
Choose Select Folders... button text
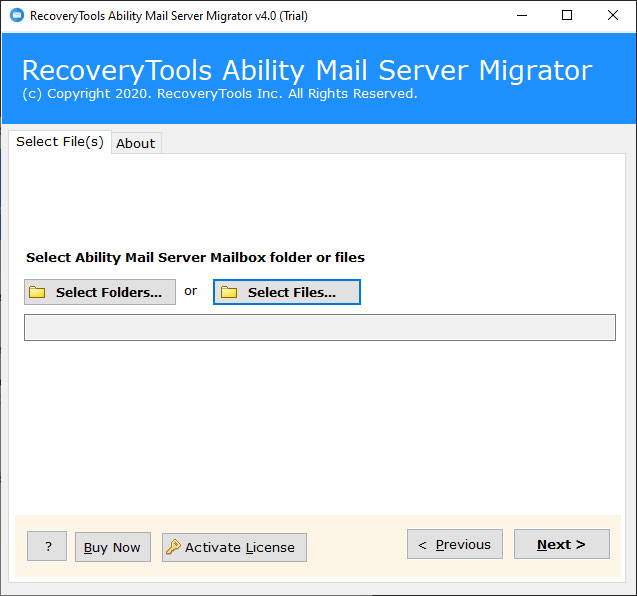click(109, 293)
